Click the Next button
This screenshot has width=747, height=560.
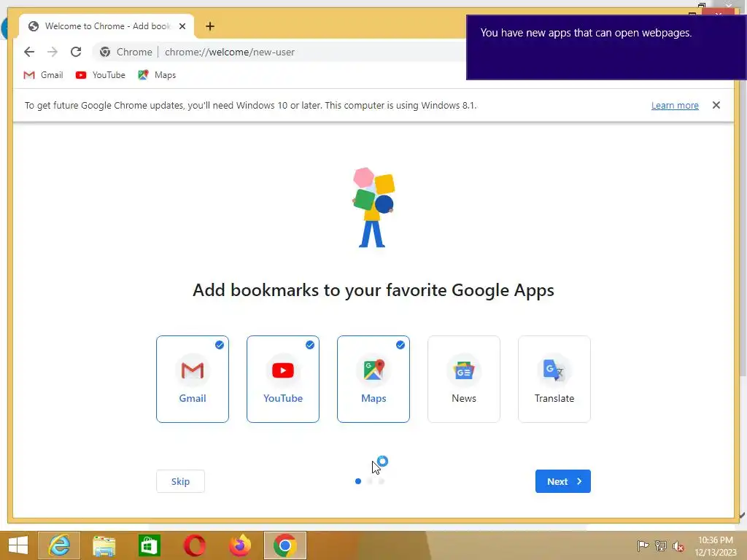click(x=563, y=481)
